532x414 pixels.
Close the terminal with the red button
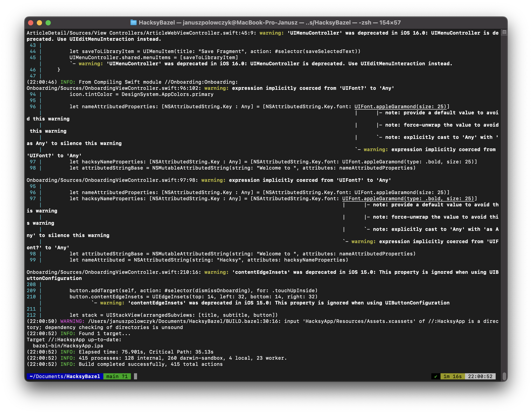pyautogui.click(x=31, y=23)
